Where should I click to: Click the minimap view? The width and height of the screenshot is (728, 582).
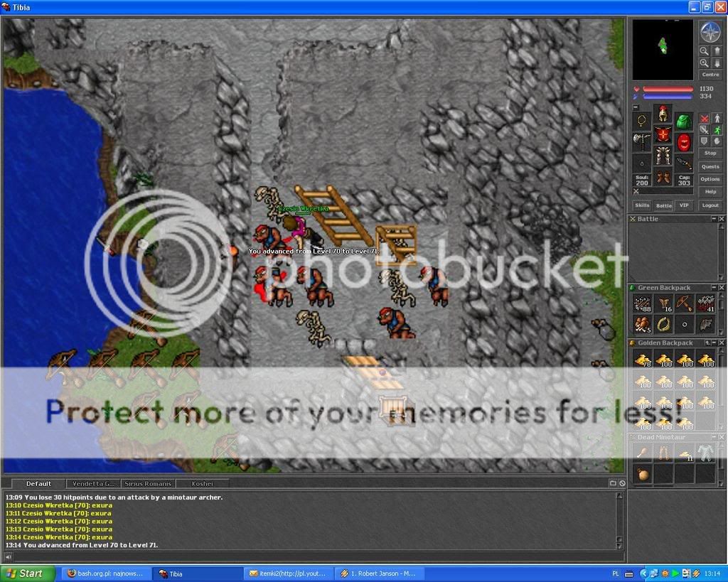click(663, 50)
